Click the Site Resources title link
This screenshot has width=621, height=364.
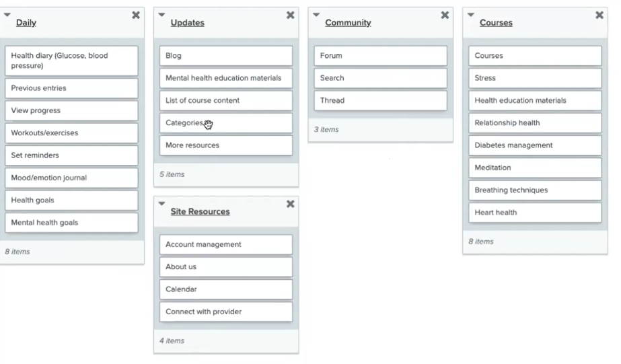(x=200, y=211)
